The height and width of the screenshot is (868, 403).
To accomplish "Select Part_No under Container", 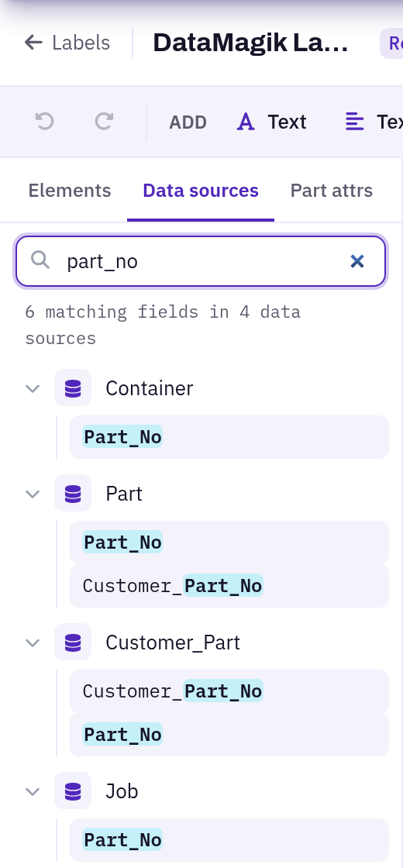I will [x=229, y=437].
